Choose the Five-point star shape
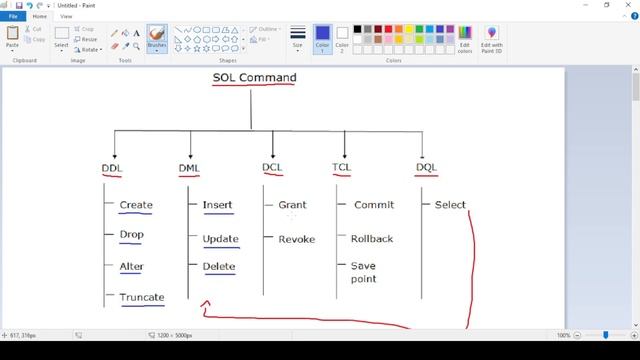The height and width of the screenshot is (360, 640). click(197, 49)
